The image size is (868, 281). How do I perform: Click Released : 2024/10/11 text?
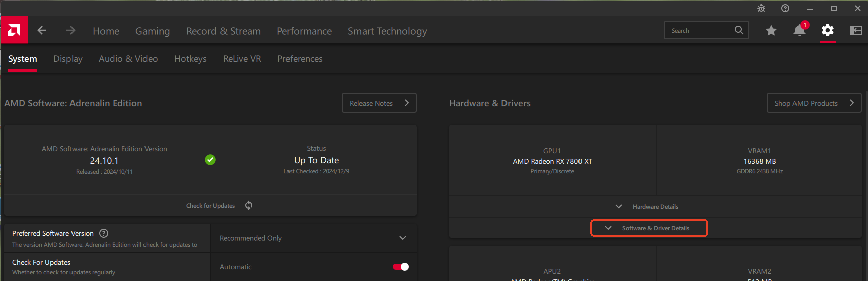[x=104, y=172]
